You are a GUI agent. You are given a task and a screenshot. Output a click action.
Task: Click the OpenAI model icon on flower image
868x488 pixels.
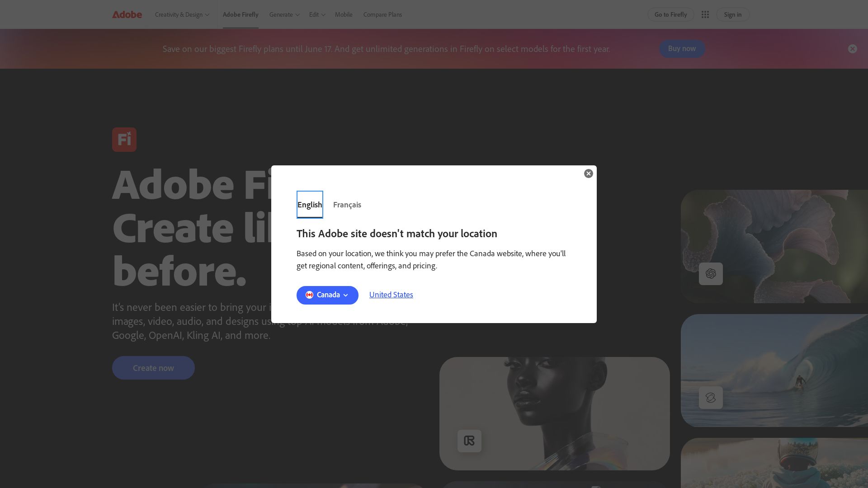[x=711, y=274]
